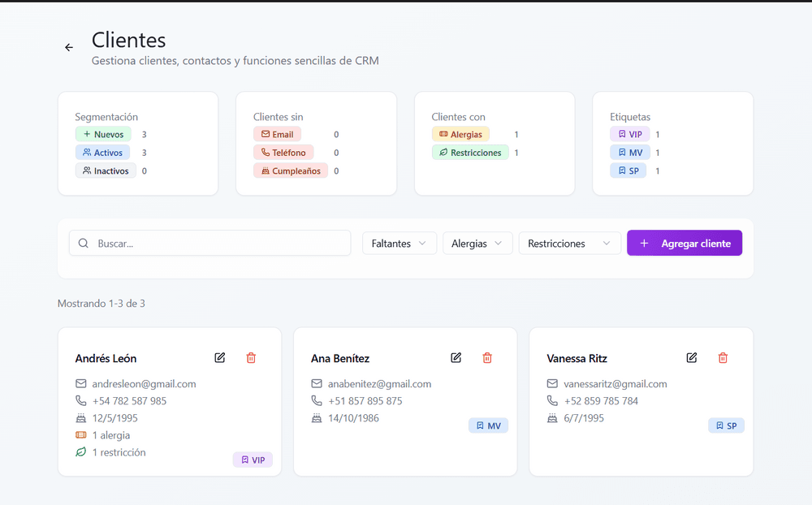This screenshot has width=812, height=505.
Task: Click the search magnifier icon
Action: click(x=84, y=244)
